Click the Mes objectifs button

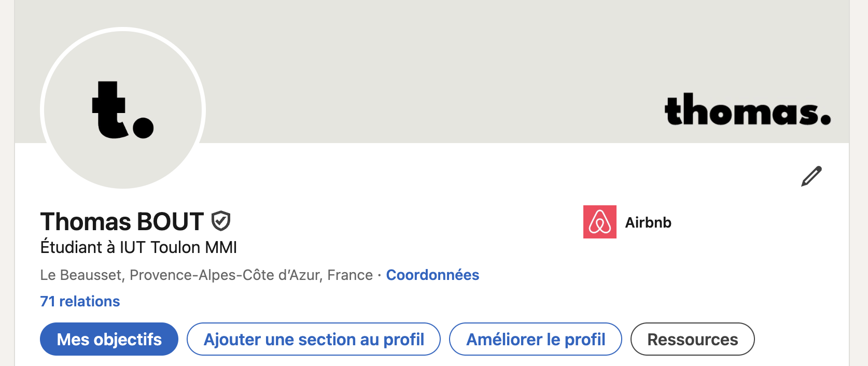coord(108,339)
